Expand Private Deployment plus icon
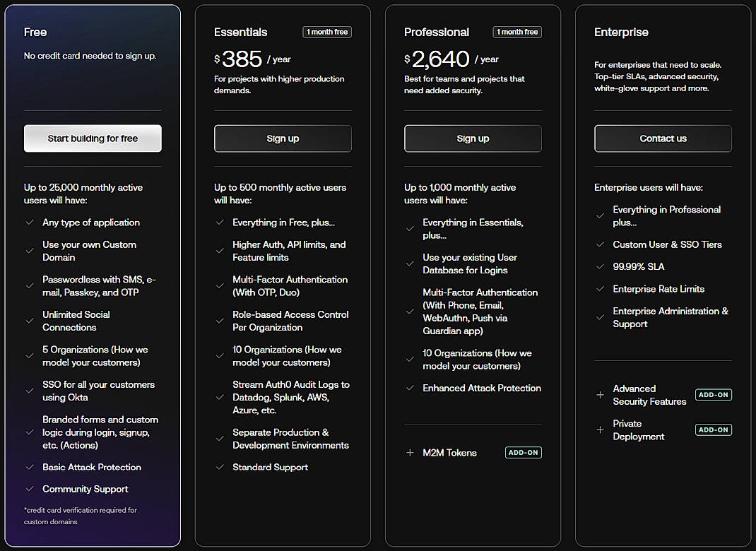756x551 pixels. point(600,429)
